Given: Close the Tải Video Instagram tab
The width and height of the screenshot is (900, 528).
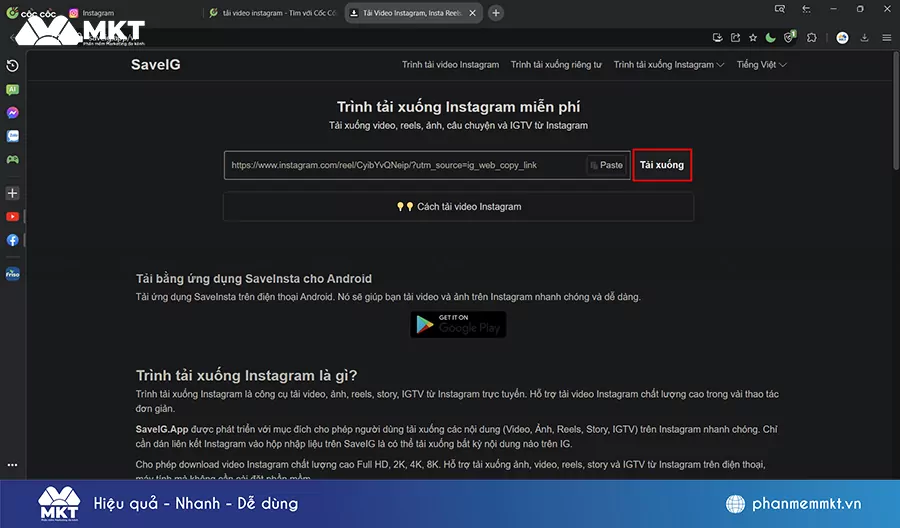Looking at the screenshot, I should click(x=472, y=13).
